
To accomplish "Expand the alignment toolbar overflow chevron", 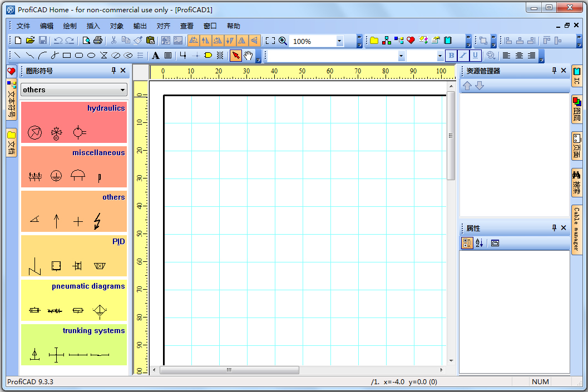I will 579,41.
